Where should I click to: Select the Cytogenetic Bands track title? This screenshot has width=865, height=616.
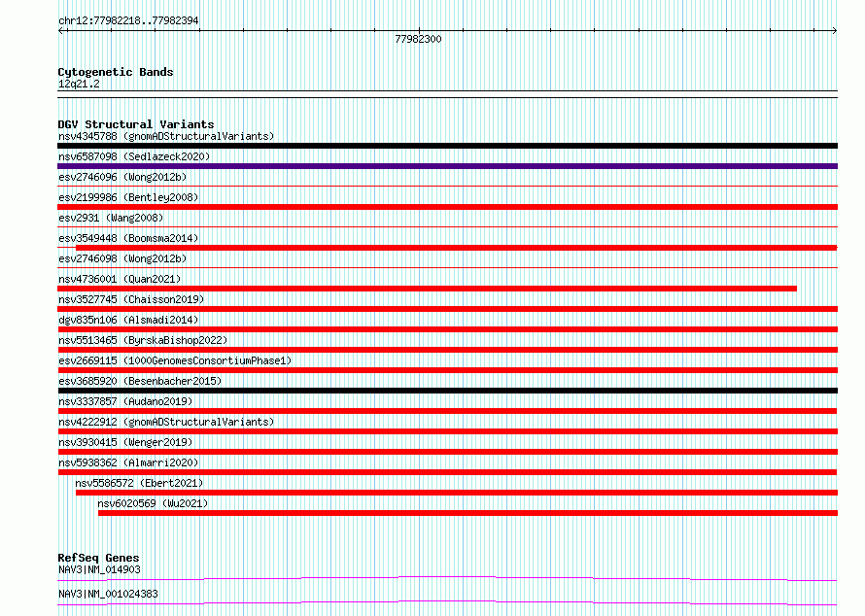coord(116,72)
